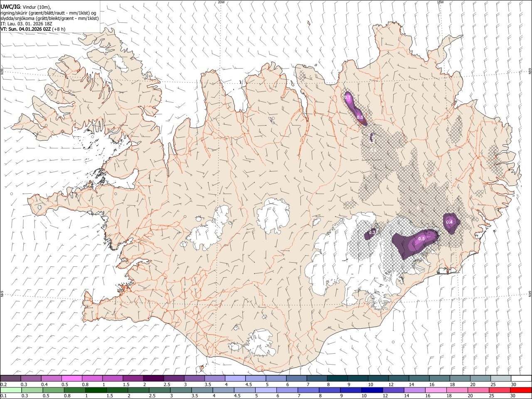Viewport: 532px width, 399px height.
Task: Select dark purple 0.2 swatch in upper legend
Action: coord(10,378)
